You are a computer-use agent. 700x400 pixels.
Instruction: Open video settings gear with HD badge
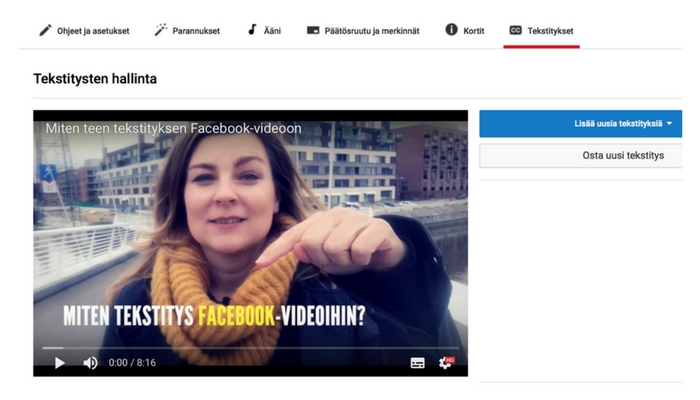[445, 362]
